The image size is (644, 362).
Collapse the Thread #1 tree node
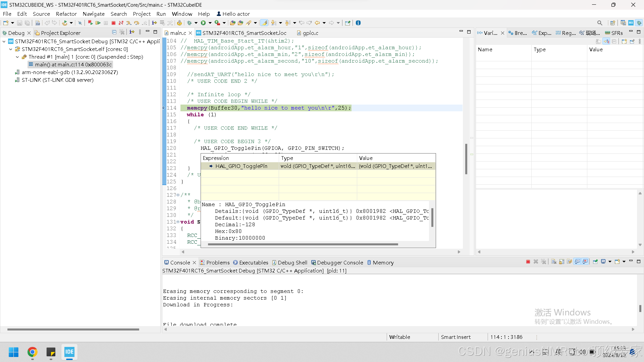(17, 57)
